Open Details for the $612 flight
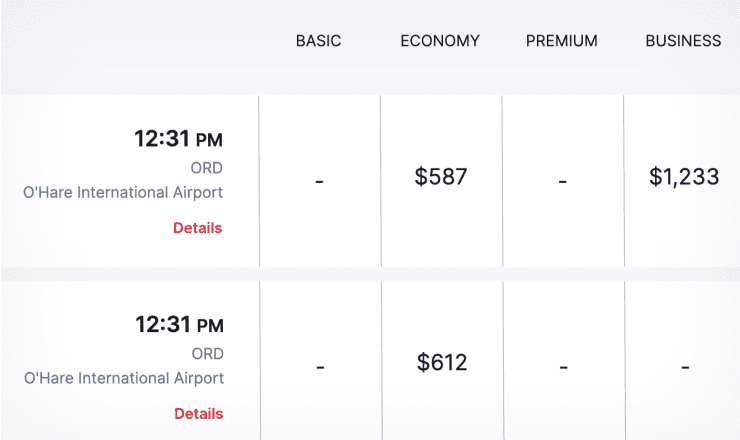The image size is (740, 440). [x=198, y=414]
